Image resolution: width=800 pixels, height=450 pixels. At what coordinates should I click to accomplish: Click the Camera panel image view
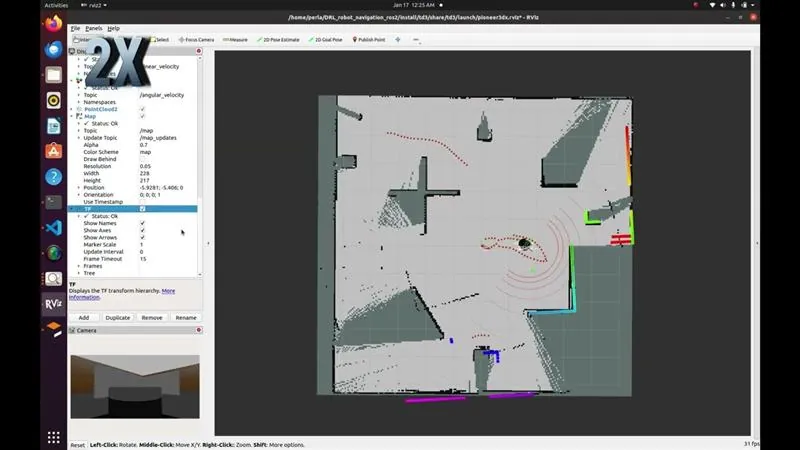[x=135, y=387]
